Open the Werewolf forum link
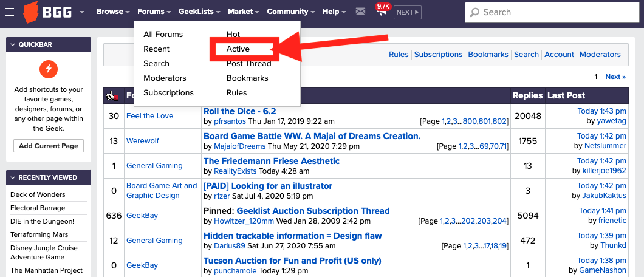This screenshot has width=644, height=277. (143, 141)
